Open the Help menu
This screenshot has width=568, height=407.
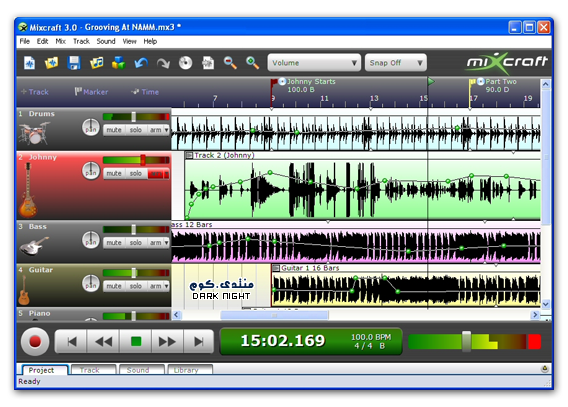[150, 41]
